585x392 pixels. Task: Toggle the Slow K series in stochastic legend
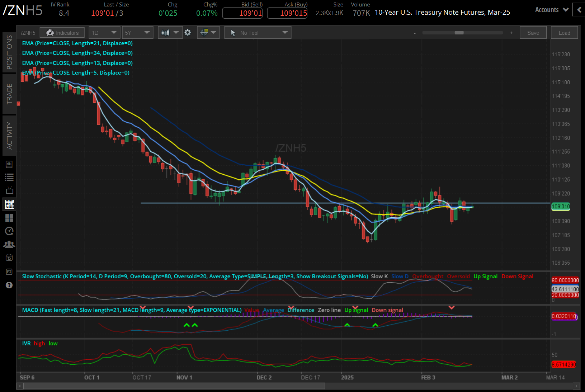[379, 276]
